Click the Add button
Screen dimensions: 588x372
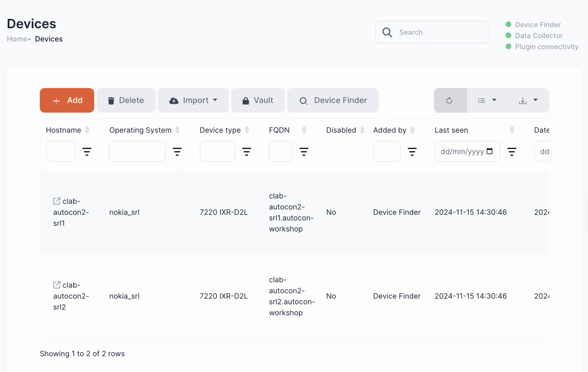coord(67,100)
